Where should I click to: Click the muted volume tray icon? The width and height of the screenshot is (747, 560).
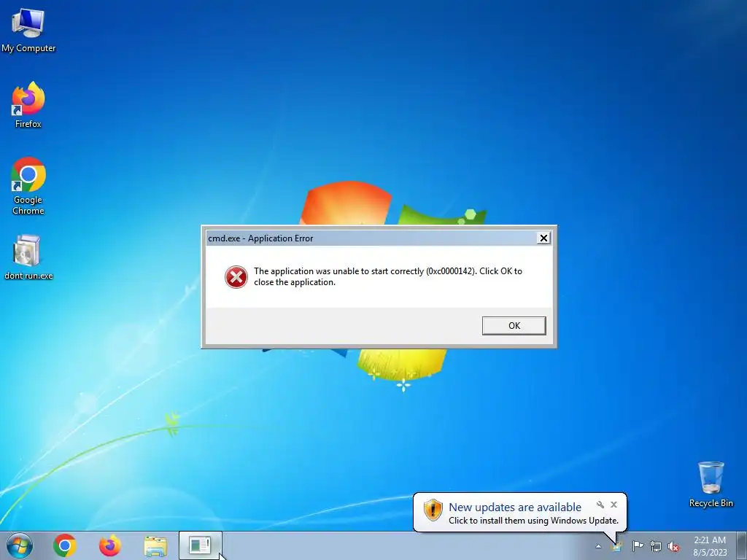click(673, 546)
